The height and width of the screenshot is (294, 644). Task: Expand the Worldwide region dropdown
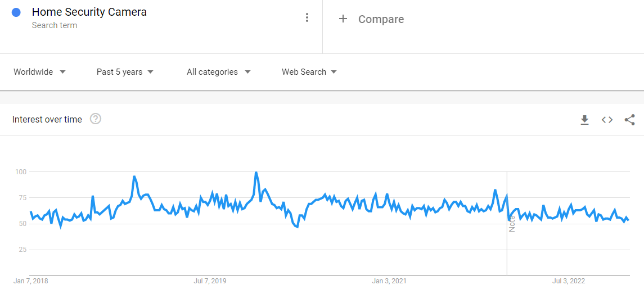(x=39, y=72)
